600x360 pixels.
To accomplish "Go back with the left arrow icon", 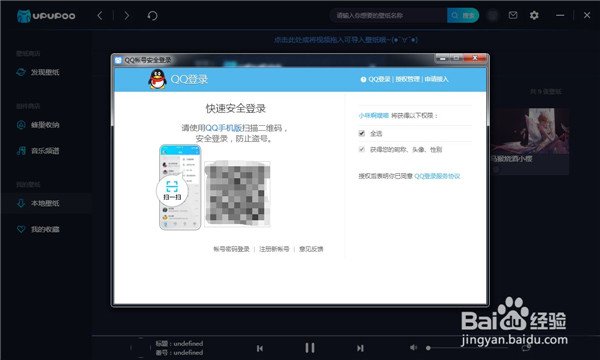I will click(x=100, y=16).
